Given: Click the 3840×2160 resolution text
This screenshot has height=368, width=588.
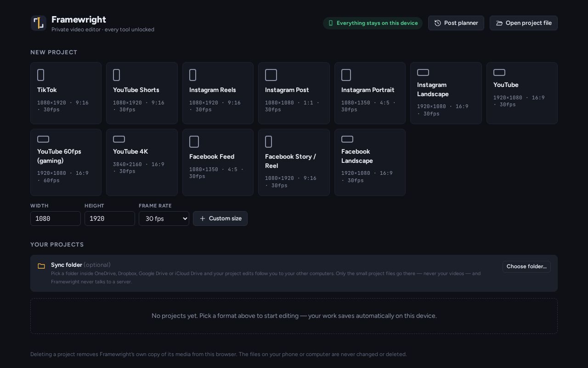Looking at the screenshot, I should coord(139,168).
